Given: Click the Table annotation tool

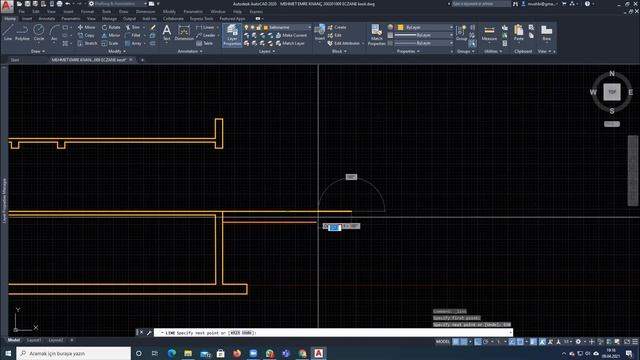Looking at the screenshot, I should 204,43.
